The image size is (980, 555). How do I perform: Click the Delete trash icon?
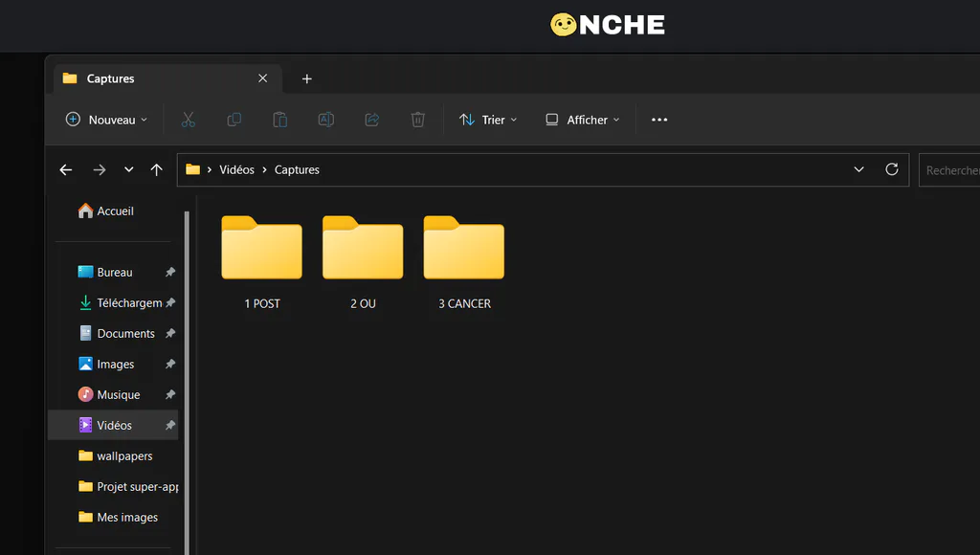(x=418, y=120)
